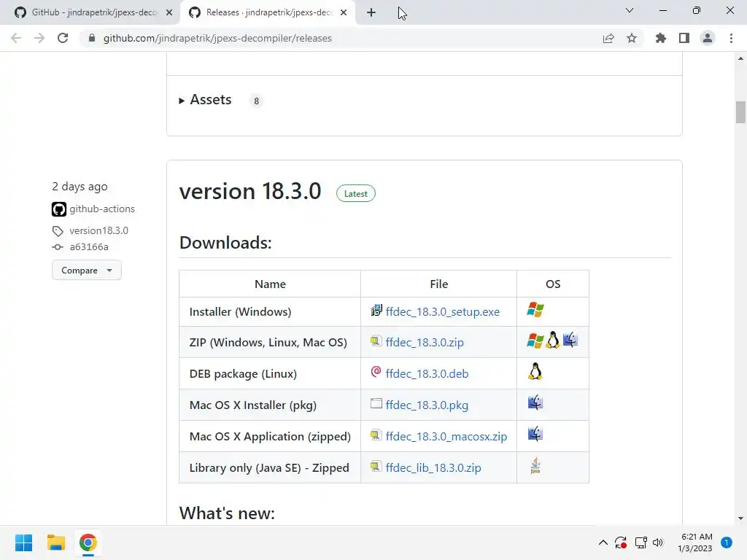Open the Extensions puzzle icon
The width and height of the screenshot is (747, 560).
pyautogui.click(x=661, y=38)
